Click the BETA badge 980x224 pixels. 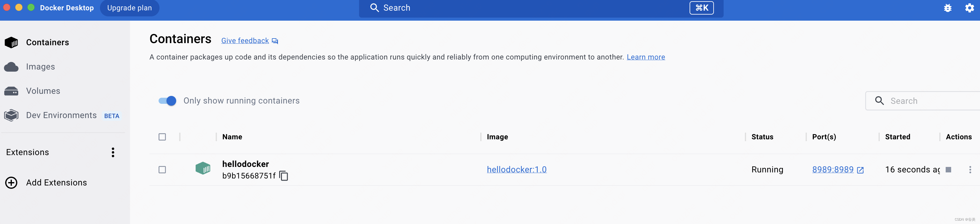[x=111, y=116]
